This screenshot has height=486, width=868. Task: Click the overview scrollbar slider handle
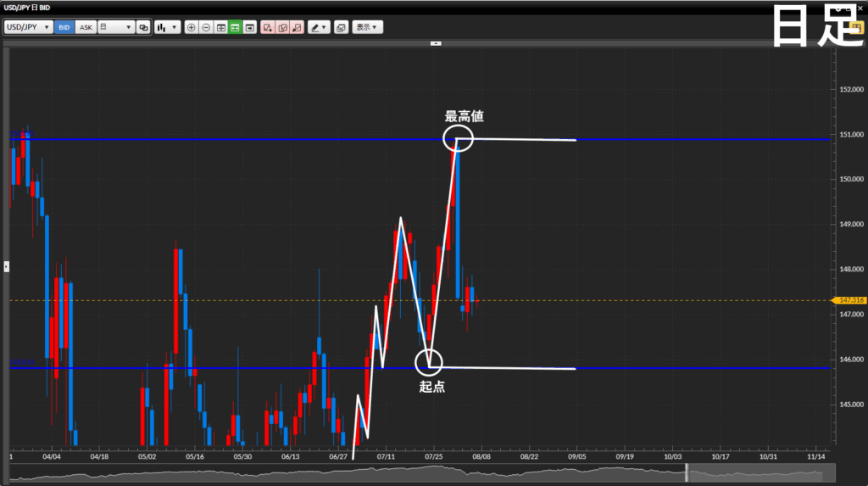pyautogui.click(x=687, y=472)
